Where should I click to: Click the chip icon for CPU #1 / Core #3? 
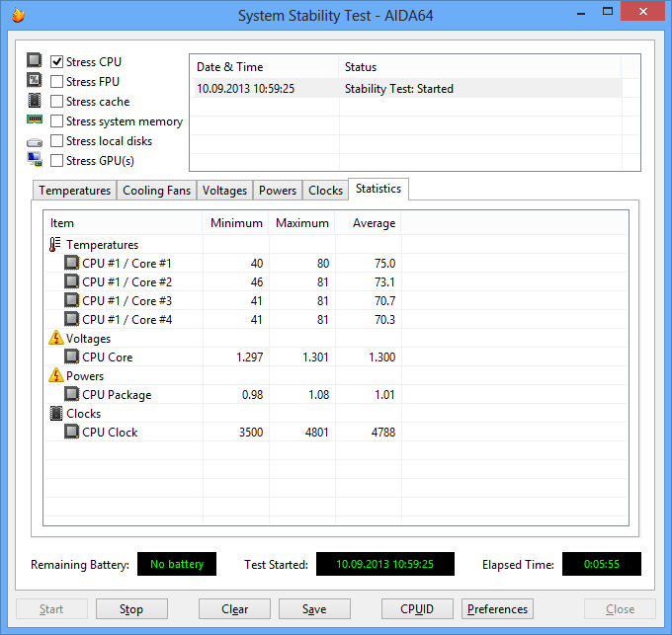(x=71, y=300)
